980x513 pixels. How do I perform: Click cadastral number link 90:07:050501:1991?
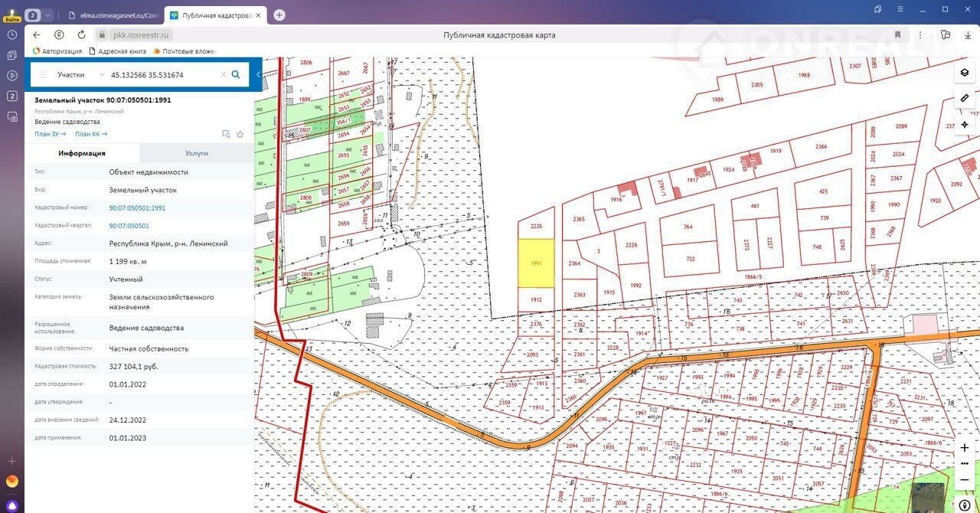137,207
